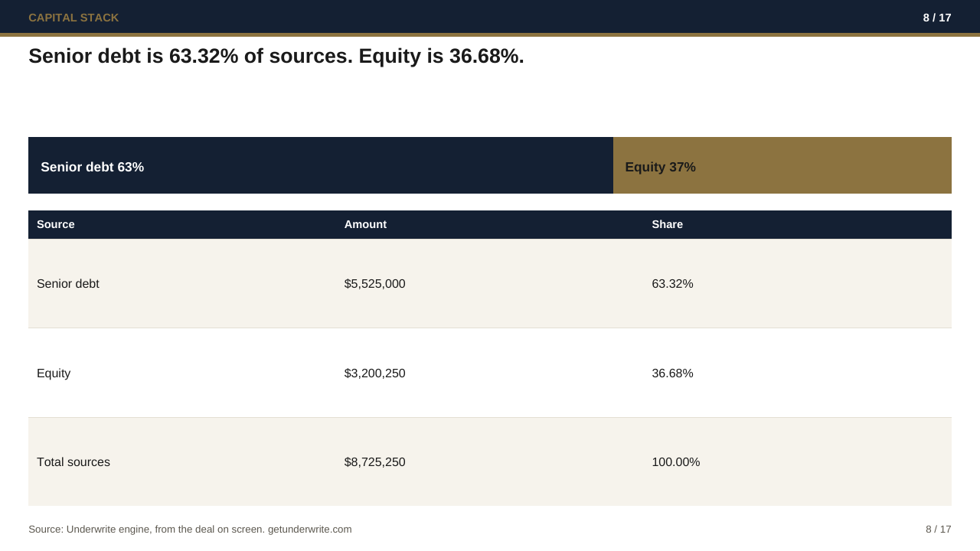Select the Equity row label

(x=54, y=373)
